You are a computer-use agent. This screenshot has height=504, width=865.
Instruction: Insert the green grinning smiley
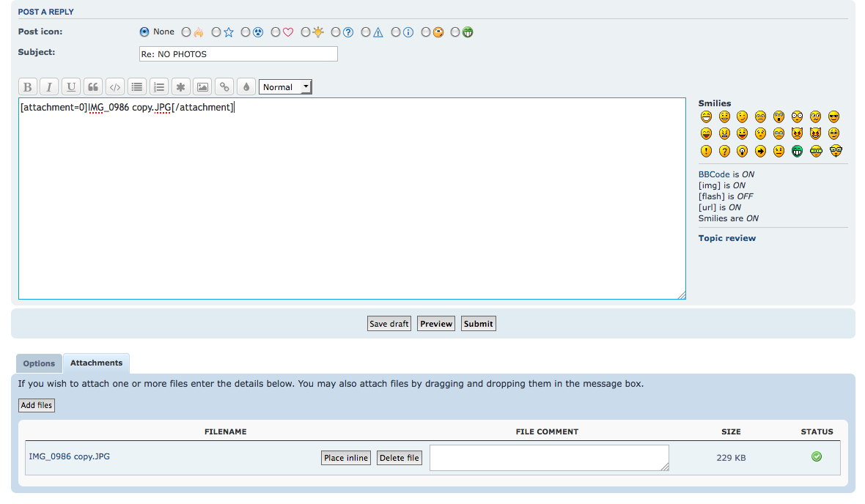(x=798, y=151)
